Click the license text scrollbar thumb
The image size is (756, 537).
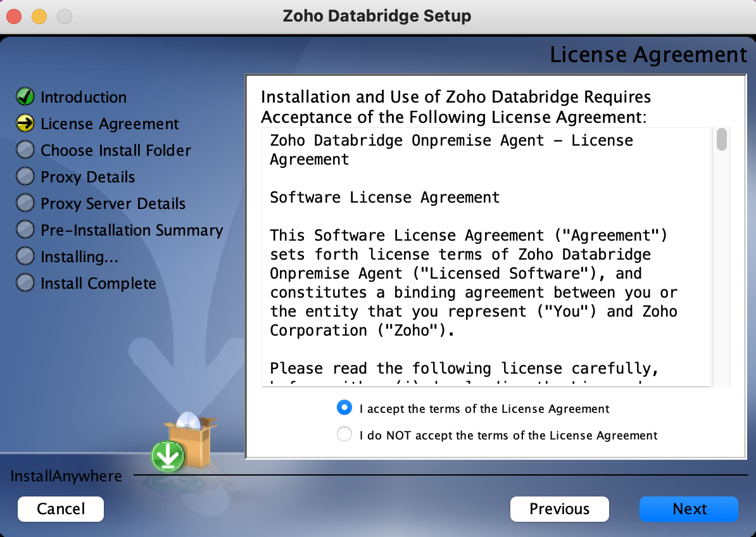(721, 139)
